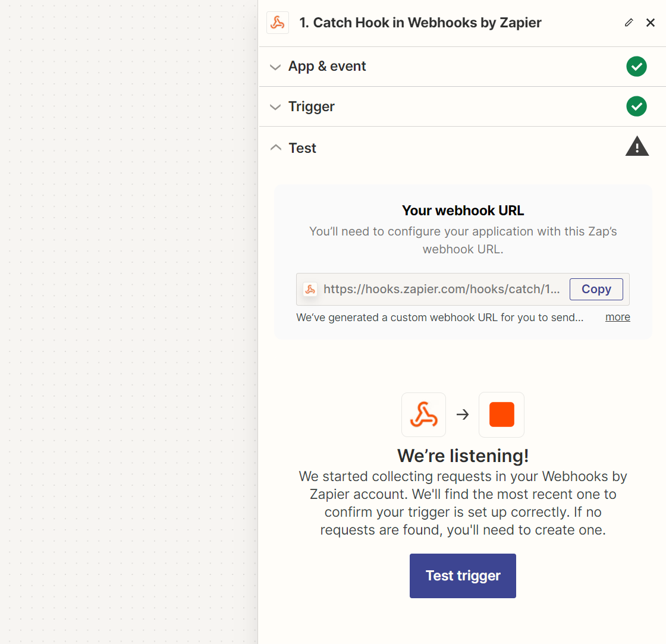Click the webhook URL text field
The height and width of the screenshot is (644, 666).
441,290
